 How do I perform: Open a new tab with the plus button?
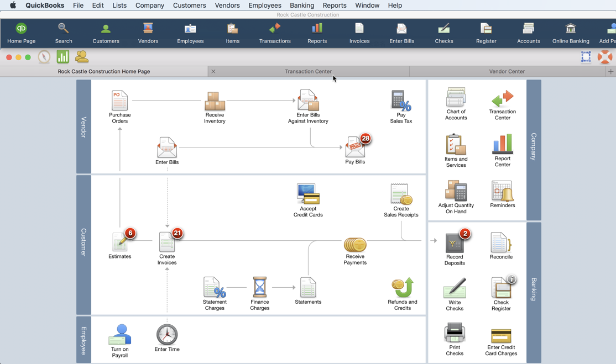(x=610, y=71)
